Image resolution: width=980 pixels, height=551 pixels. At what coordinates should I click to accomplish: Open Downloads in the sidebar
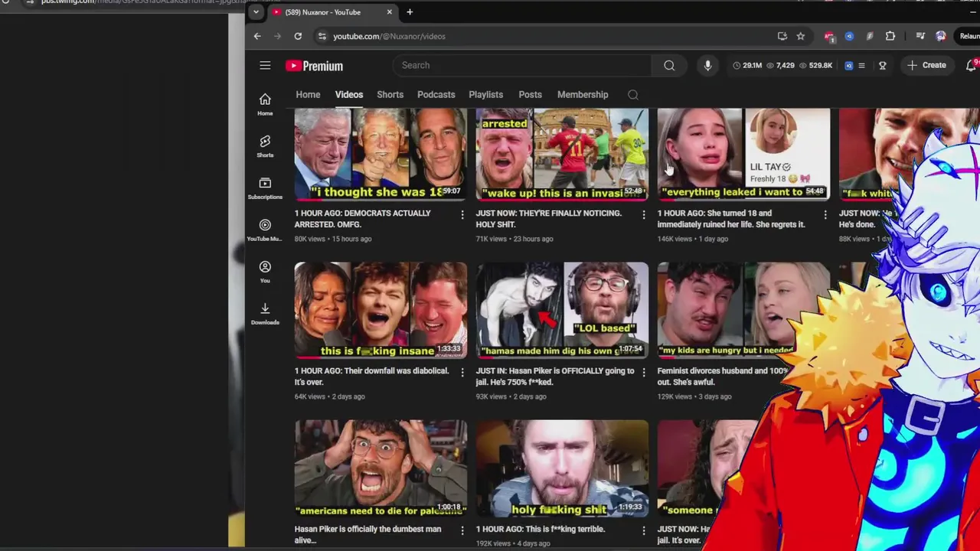point(265,314)
